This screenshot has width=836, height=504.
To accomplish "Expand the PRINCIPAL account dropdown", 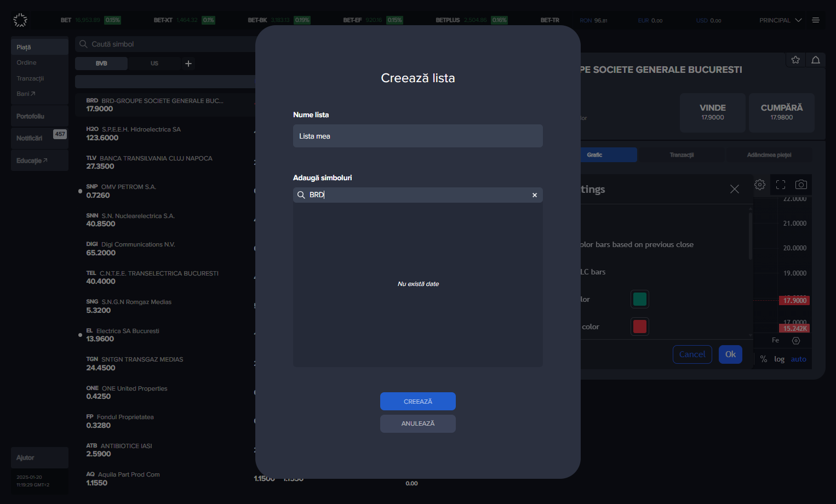I will [x=780, y=20].
